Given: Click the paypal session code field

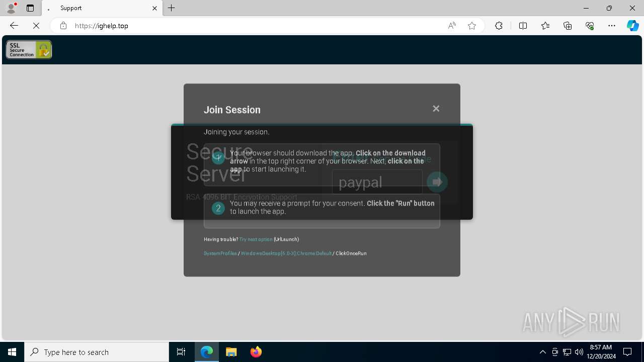Looking at the screenshot, I should (377, 182).
